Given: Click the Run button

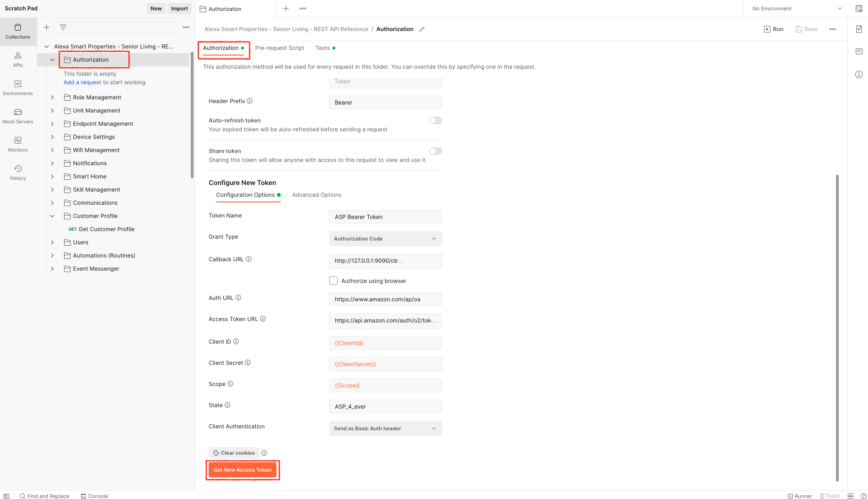Looking at the screenshot, I should coord(774,29).
